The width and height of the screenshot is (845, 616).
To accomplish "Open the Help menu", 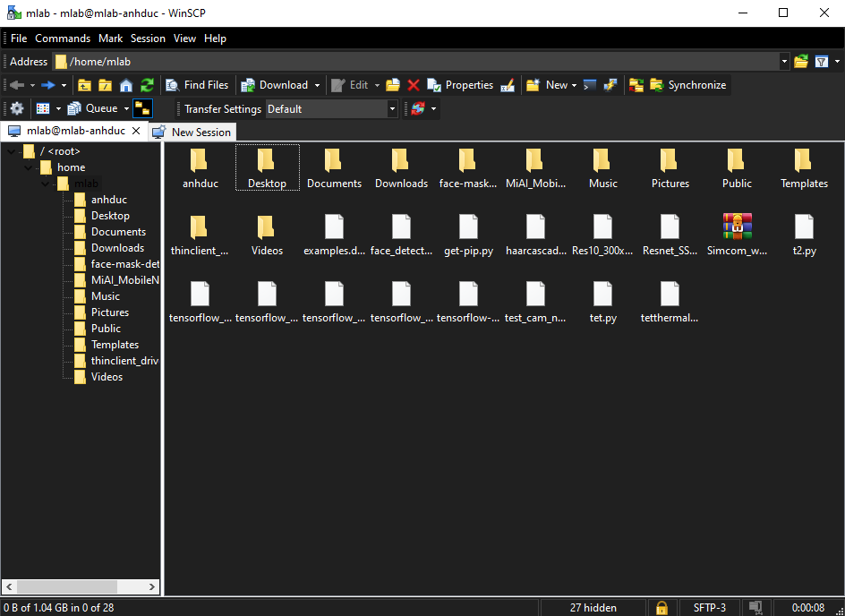I will [215, 38].
